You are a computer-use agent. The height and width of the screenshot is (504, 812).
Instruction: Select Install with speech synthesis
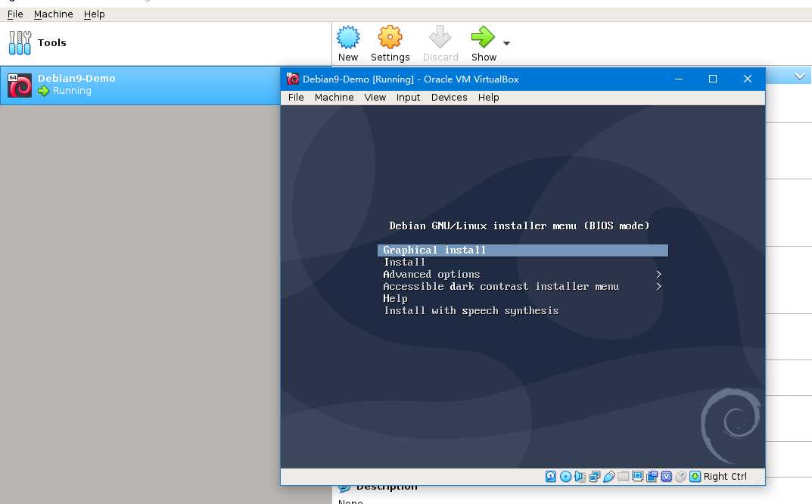click(471, 311)
